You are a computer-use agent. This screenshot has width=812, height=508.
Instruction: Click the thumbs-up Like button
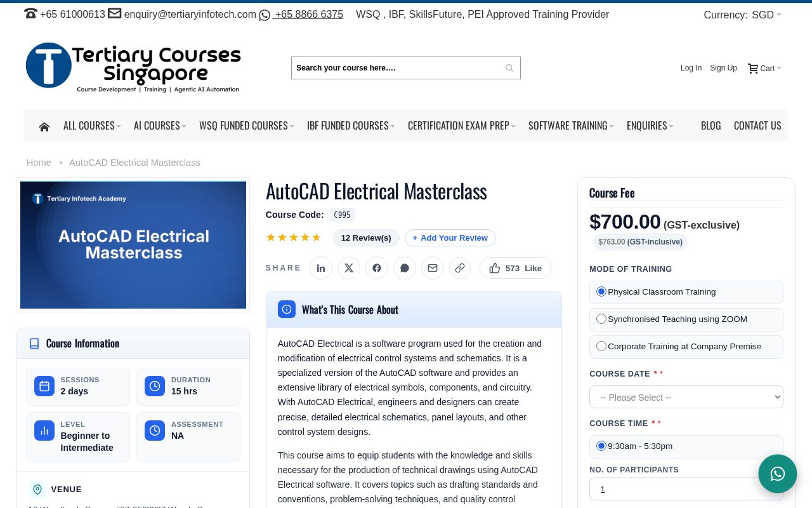pyautogui.click(x=515, y=268)
